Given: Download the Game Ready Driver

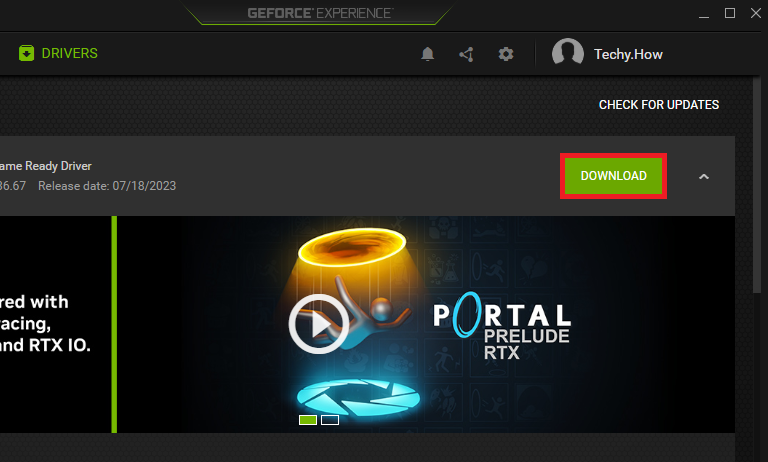Looking at the screenshot, I should coord(613,176).
